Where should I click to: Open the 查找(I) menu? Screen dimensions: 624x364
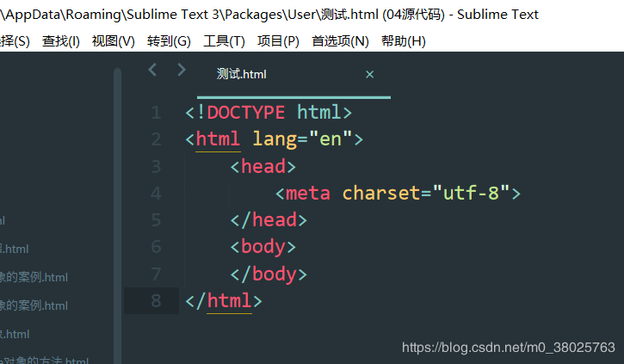click(61, 41)
